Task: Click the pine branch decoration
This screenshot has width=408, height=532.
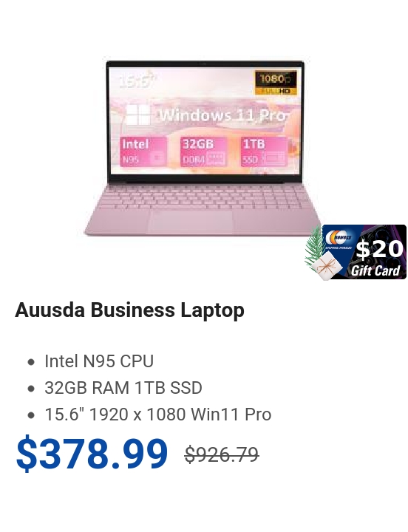Action: (314, 245)
